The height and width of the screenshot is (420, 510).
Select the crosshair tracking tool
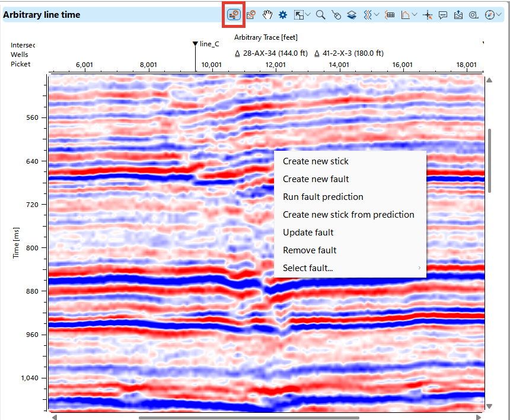pyautogui.click(x=428, y=15)
